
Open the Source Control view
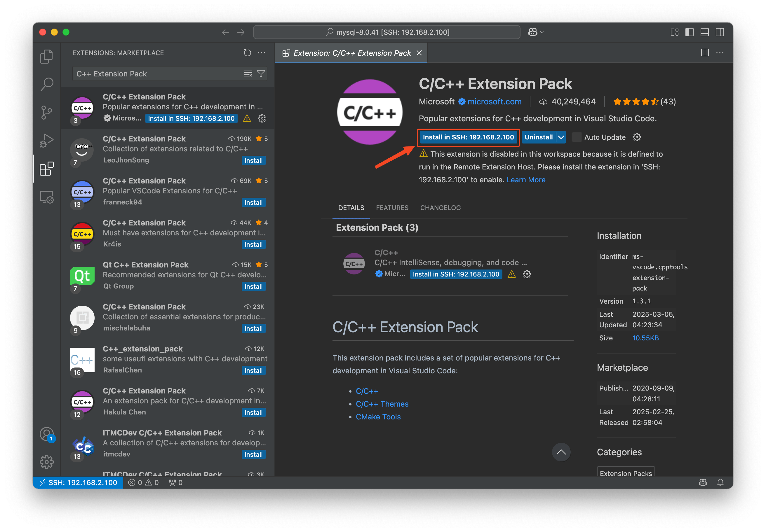point(46,112)
